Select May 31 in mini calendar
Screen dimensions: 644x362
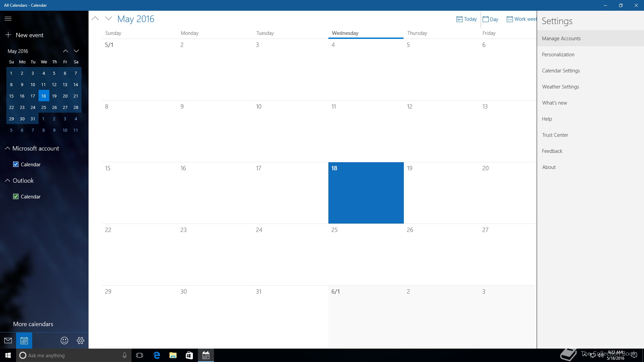tap(33, 119)
